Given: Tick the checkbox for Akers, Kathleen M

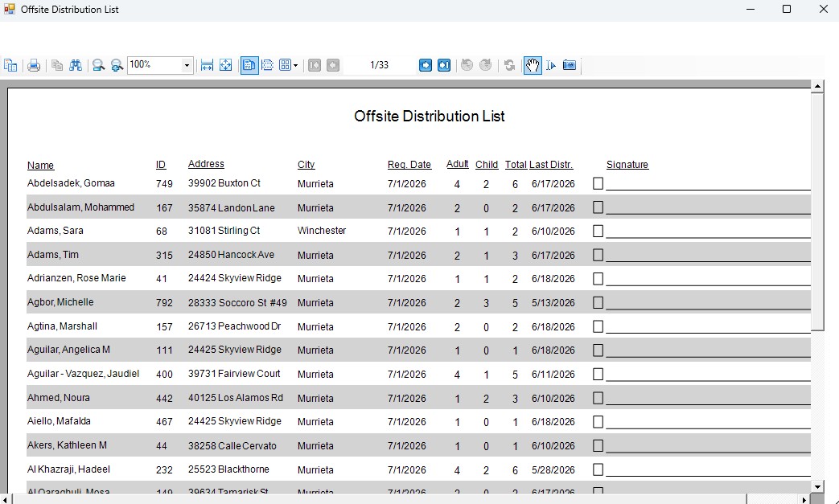Looking at the screenshot, I should click(x=598, y=446).
